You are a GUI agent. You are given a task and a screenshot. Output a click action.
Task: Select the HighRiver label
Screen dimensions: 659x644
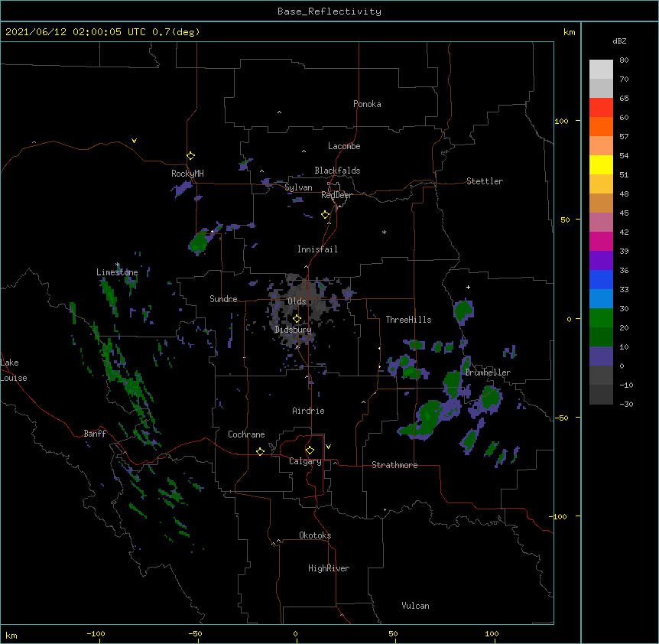329,568
